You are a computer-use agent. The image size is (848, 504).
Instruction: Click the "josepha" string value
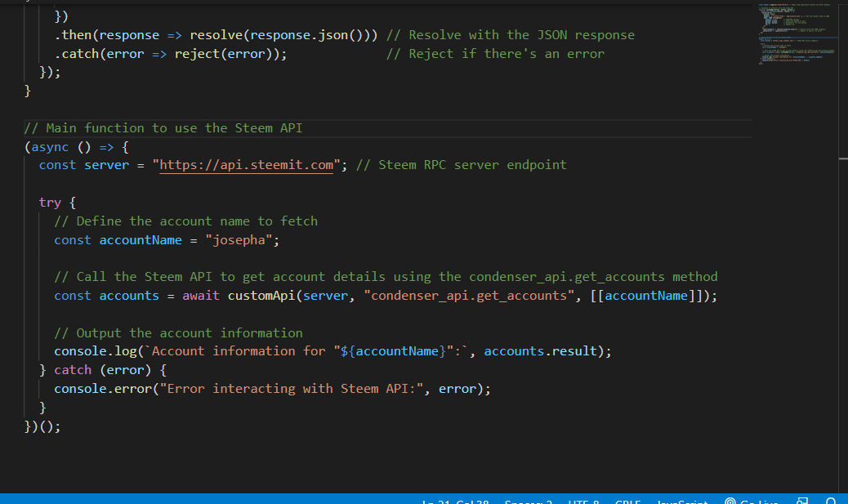coord(239,240)
